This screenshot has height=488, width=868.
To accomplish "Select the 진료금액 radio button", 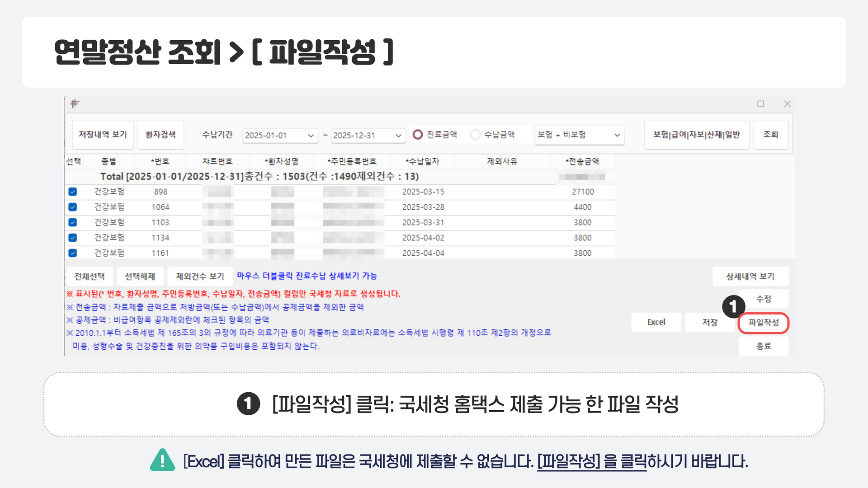I will tap(418, 135).
